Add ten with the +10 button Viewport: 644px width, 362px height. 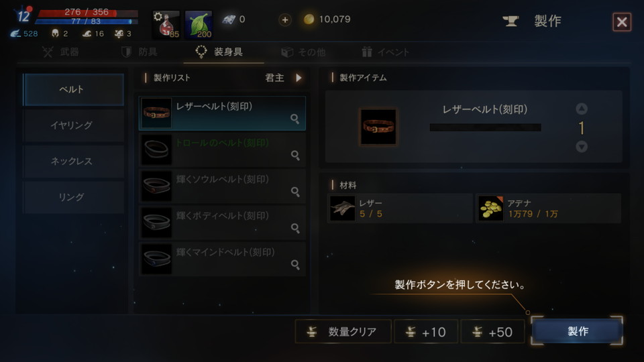426,332
